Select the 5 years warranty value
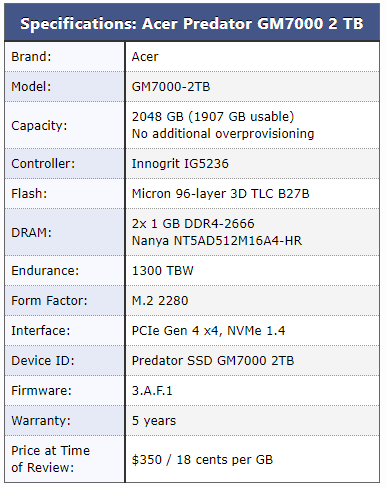The height and width of the screenshot is (487, 386). pyautogui.click(x=154, y=421)
